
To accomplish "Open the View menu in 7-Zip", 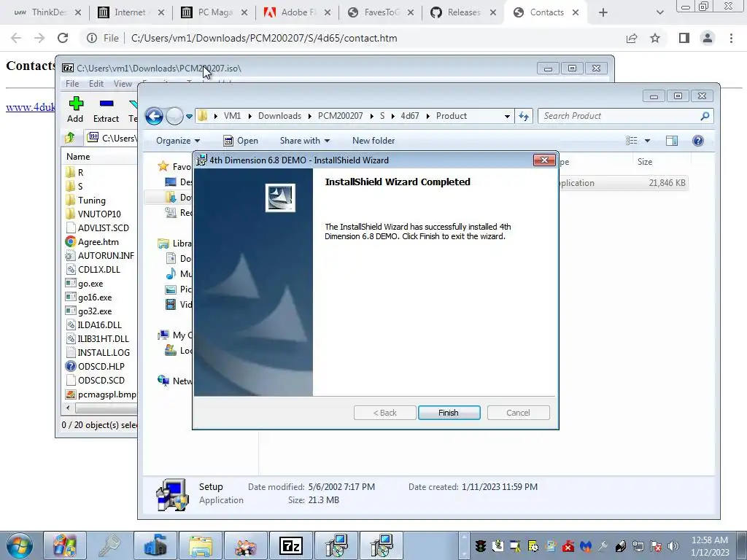I will click(x=123, y=84).
